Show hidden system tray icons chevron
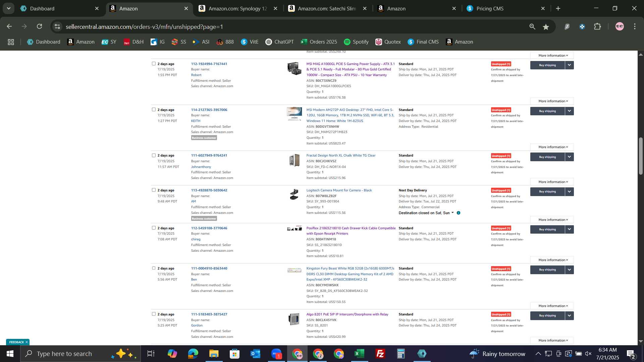This screenshot has height=362, width=644. 538,354
